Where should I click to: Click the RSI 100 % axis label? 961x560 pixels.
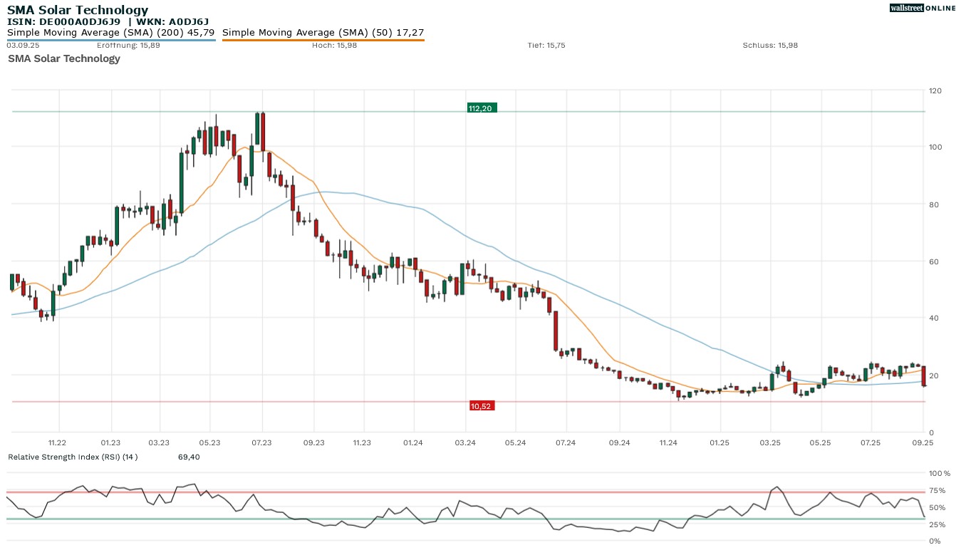pyautogui.click(x=940, y=473)
